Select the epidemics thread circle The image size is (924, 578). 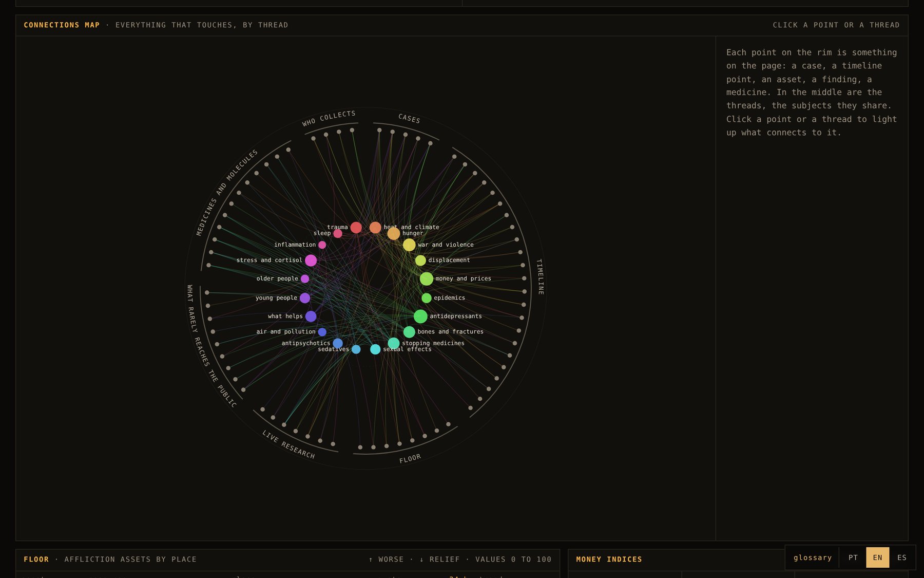(x=427, y=298)
